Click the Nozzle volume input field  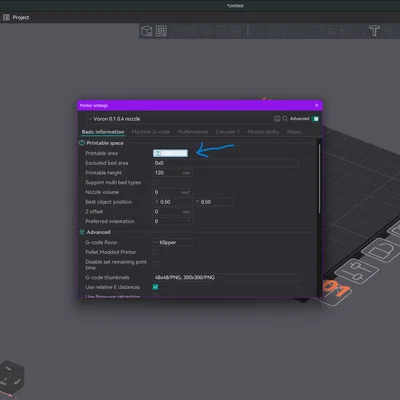tap(172, 192)
